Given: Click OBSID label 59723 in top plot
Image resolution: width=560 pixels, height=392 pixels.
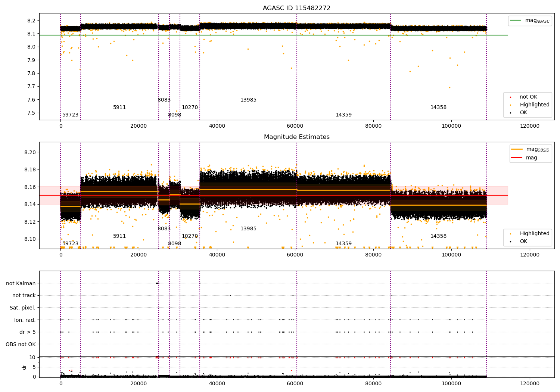Looking at the screenshot, I should coord(70,115).
